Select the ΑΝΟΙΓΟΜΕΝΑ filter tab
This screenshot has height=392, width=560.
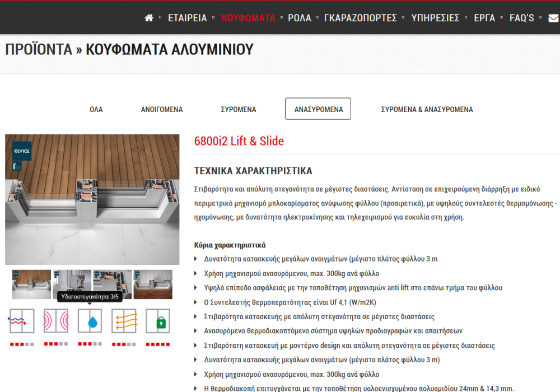(162, 109)
